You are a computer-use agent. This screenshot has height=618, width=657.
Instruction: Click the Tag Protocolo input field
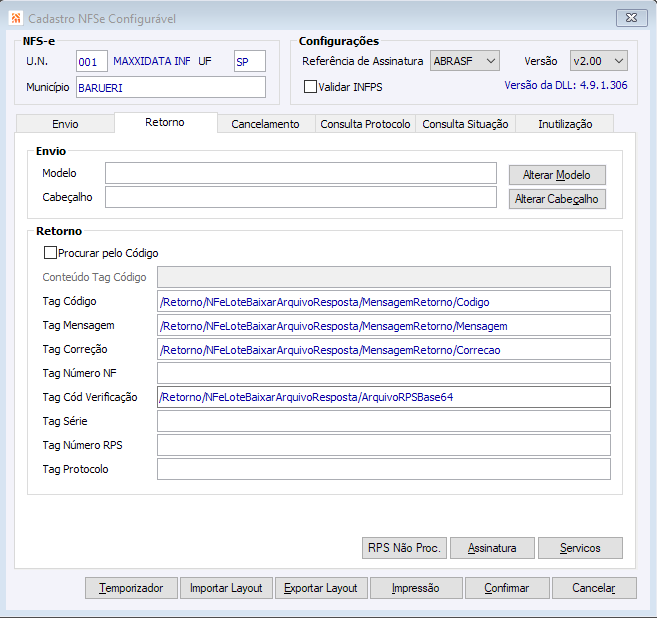tap(383, 469)
